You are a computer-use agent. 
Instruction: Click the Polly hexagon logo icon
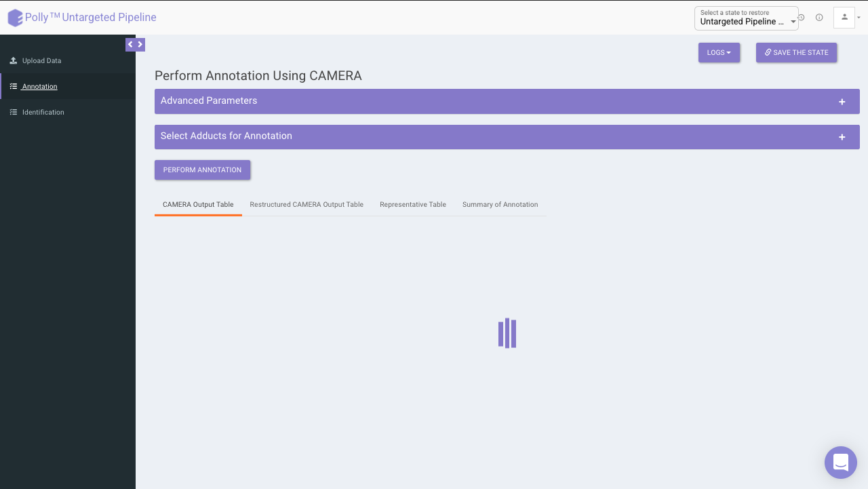[15, 18]
